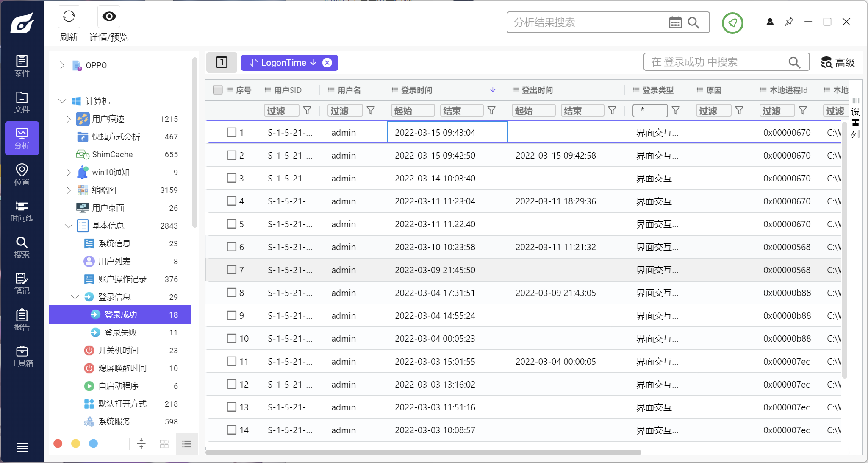The width and height of the screenshot is (868, 463).
Task: Click the user account icon
Action: tap(770, 22)
